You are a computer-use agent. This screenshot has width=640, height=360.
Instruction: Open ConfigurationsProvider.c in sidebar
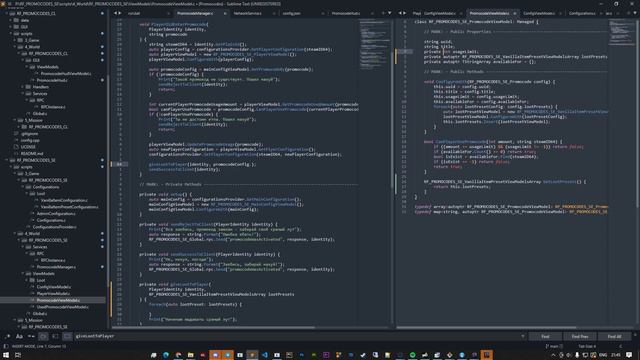[x=54, y=227]
